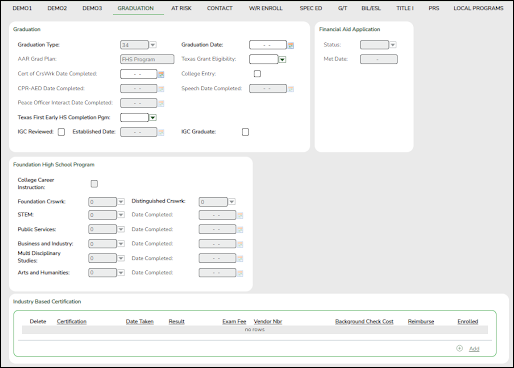Screen dimensions: 514x368
Task: Sort by Date Taken column header
Action: pyautogui.click(x=140, y=321)
